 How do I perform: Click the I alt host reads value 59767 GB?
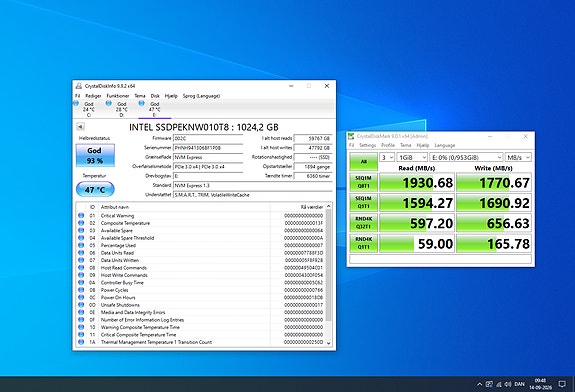(x=313, y=138)
